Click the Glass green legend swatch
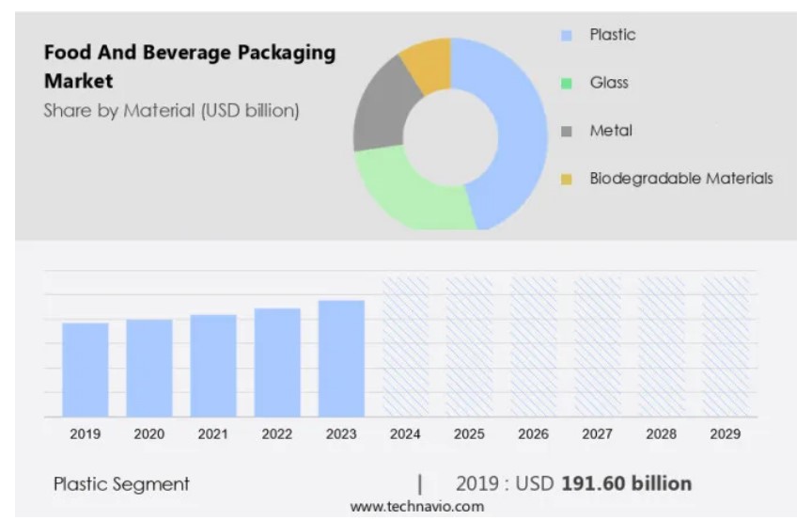The width and height of the screenshot is (812, 520). coord(566,84)
